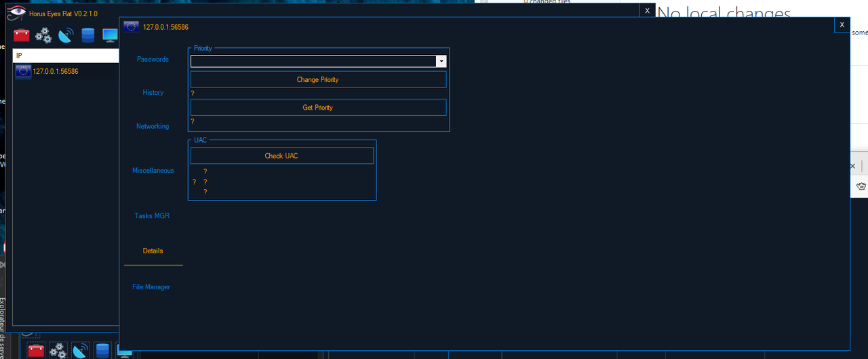
Task: Close the Horus Eyes Rat main window
Action: click(648, 11)
